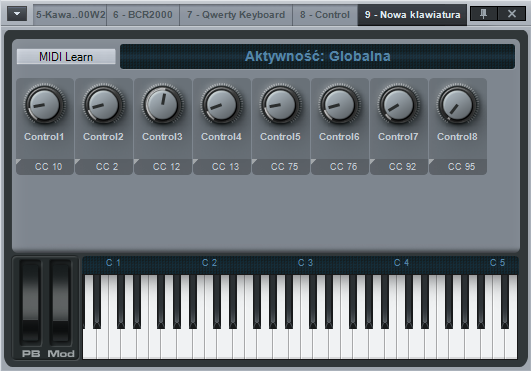Click the Control2 knob
Screen dimensions: 531x371
tap(103, 105)
